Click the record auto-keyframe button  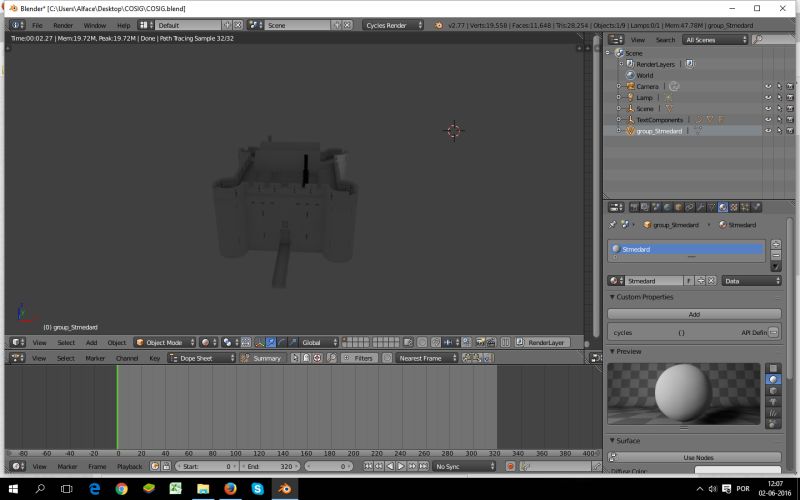pos(510,466)
